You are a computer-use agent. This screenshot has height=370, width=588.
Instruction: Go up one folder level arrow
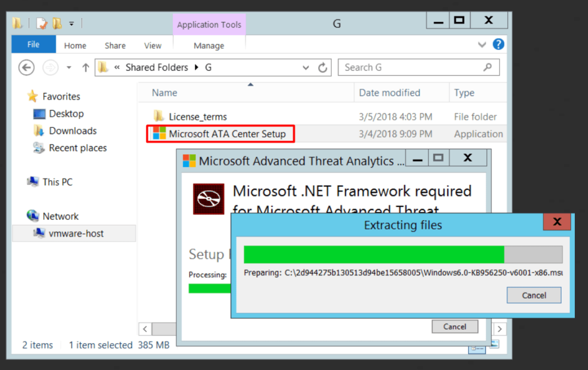(x=86, y=68)
